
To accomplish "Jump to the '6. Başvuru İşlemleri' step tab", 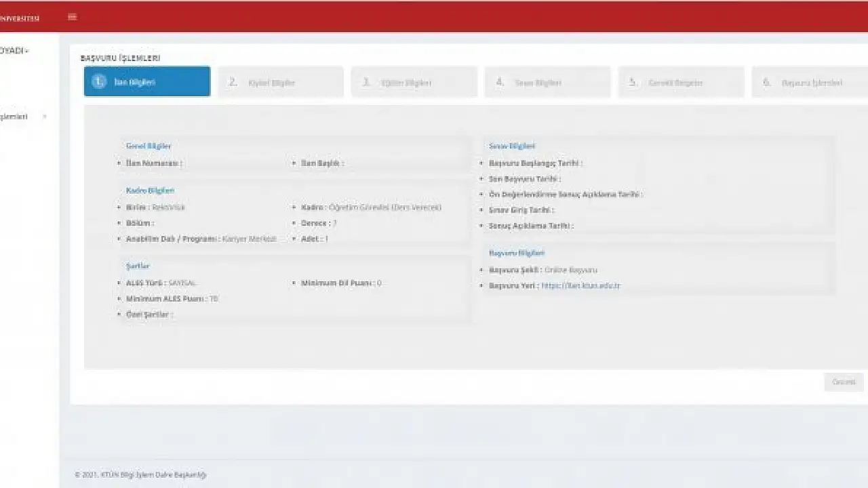I will tap(810, 83).
